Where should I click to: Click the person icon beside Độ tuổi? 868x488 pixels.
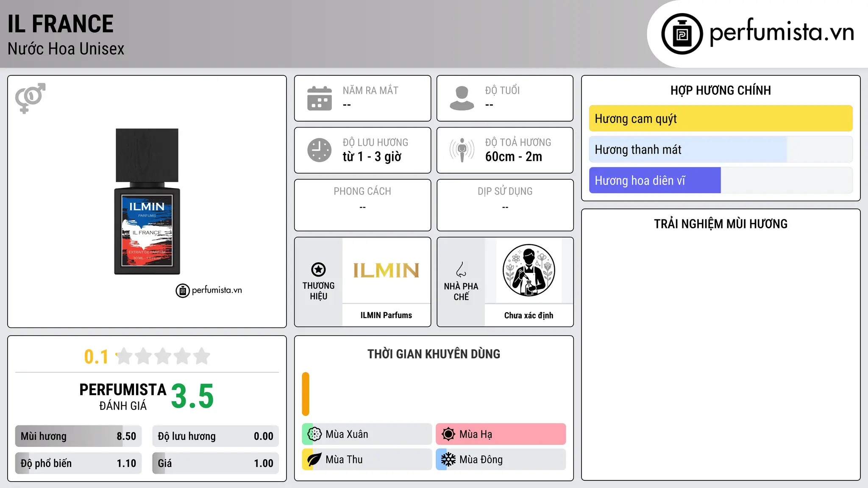click(x=462, y=98)
